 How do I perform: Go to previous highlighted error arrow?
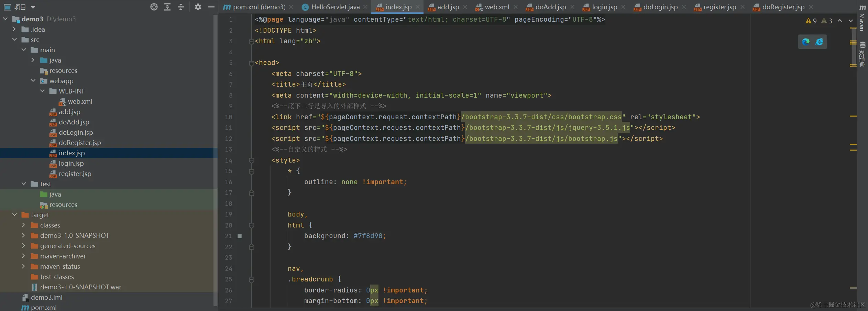840,21
